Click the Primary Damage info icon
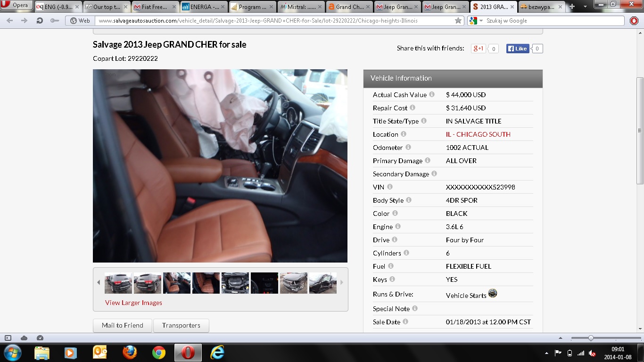The height and width of the screenshot is (362, 644). (x=428, y=160)
